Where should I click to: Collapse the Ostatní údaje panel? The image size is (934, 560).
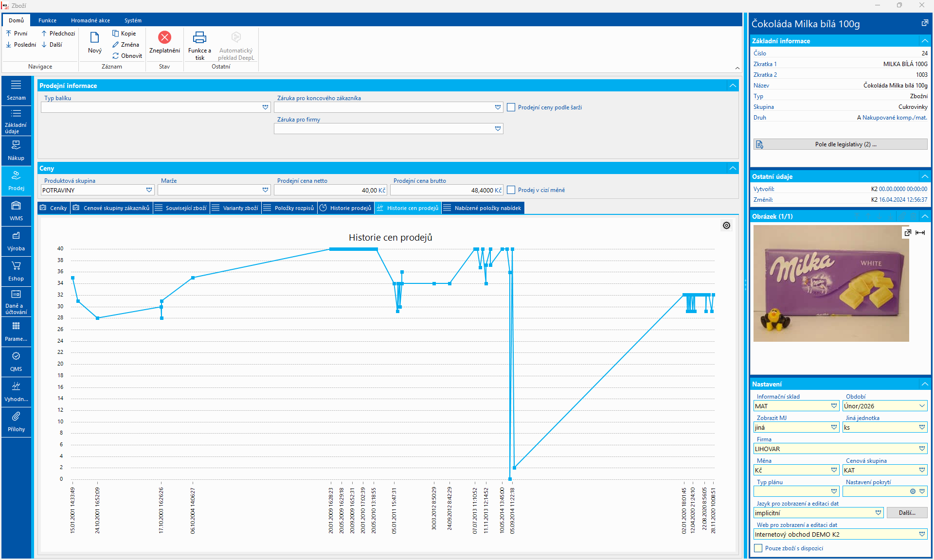[x=925, y=176]
